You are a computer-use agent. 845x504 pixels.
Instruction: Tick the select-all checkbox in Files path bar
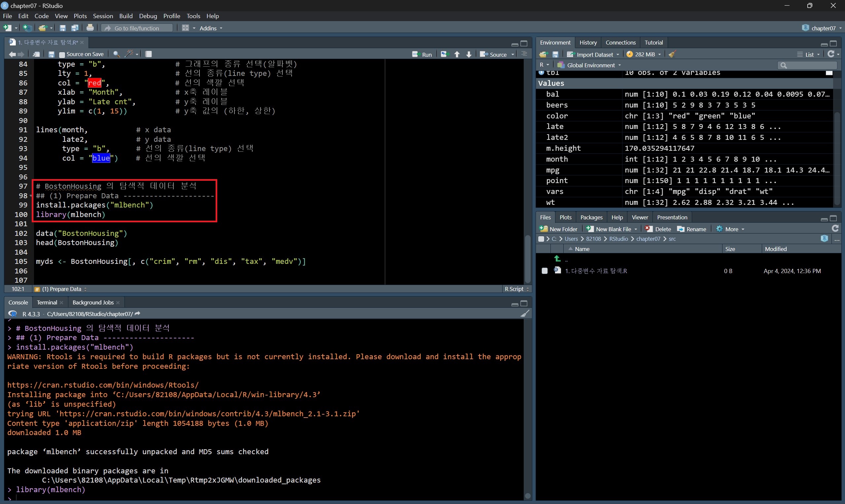click(x=541, y=239)
